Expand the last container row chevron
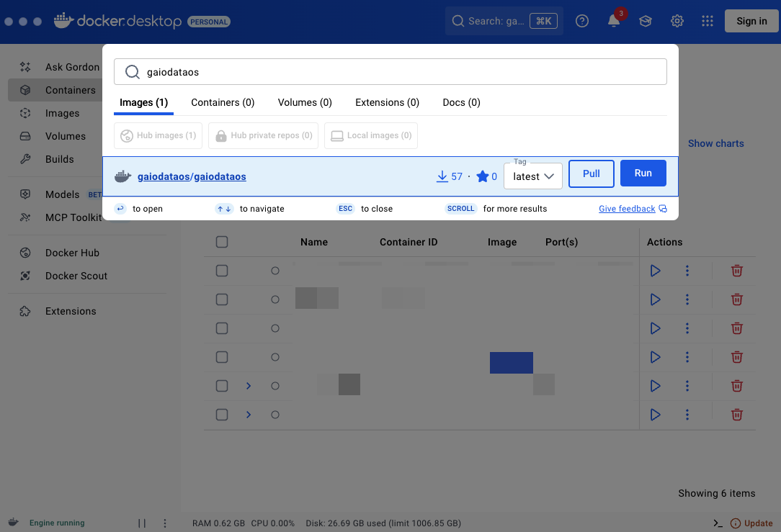This screenshot has height=532, width=781. 249,415
